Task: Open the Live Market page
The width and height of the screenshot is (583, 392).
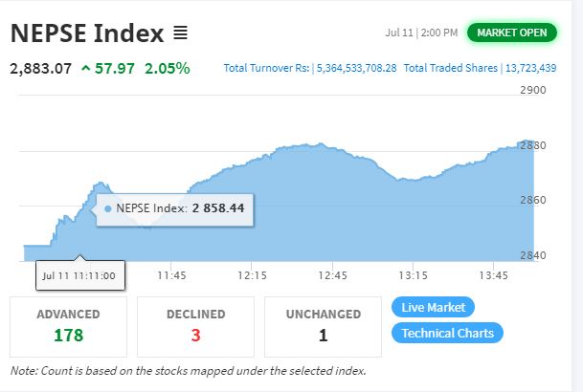Action: (433, 307)
